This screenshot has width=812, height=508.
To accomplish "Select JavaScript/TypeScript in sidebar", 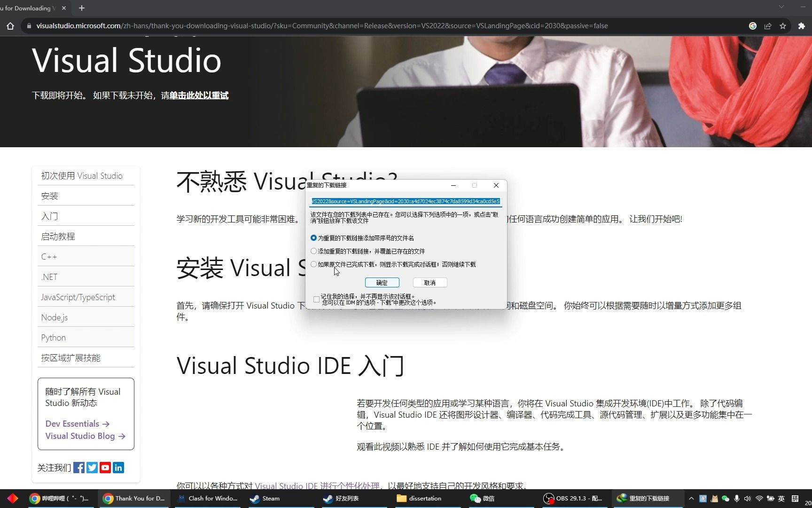I will pos(86,297).
